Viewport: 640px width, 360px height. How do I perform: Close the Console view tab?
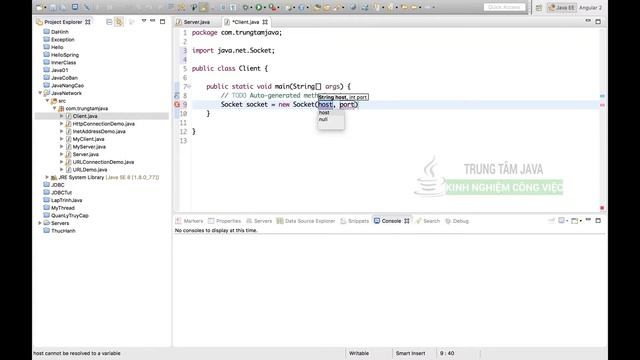click(x=407, y=221)
